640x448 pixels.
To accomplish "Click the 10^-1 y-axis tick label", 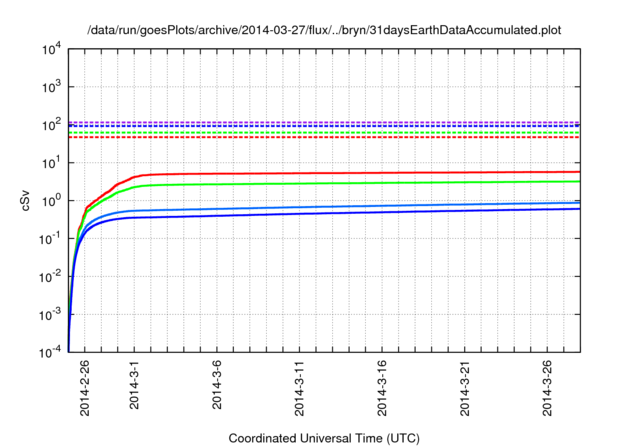I will coord(50,239).
